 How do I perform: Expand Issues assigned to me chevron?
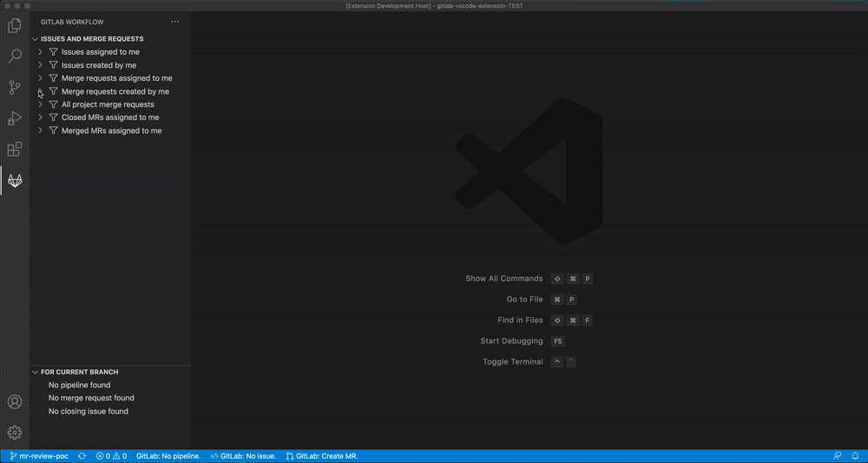[x=41, y=51]
